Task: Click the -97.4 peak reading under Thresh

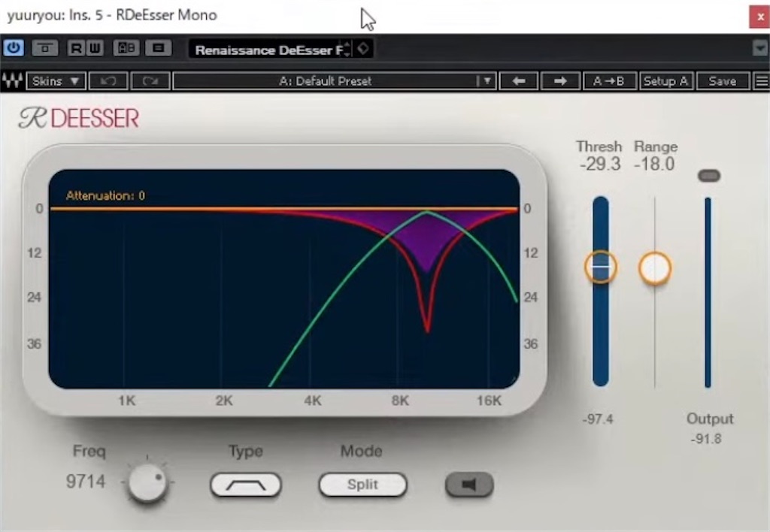Action: (598, 419)
